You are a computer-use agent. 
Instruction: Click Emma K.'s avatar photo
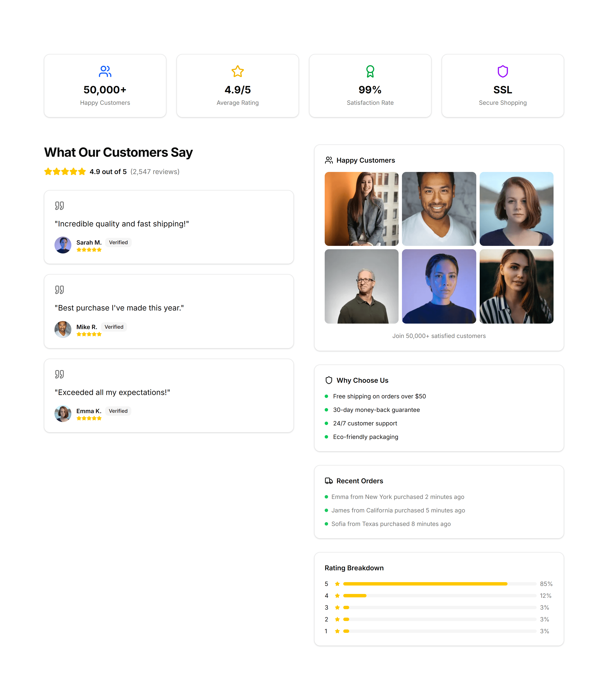[x=63, y=414]
